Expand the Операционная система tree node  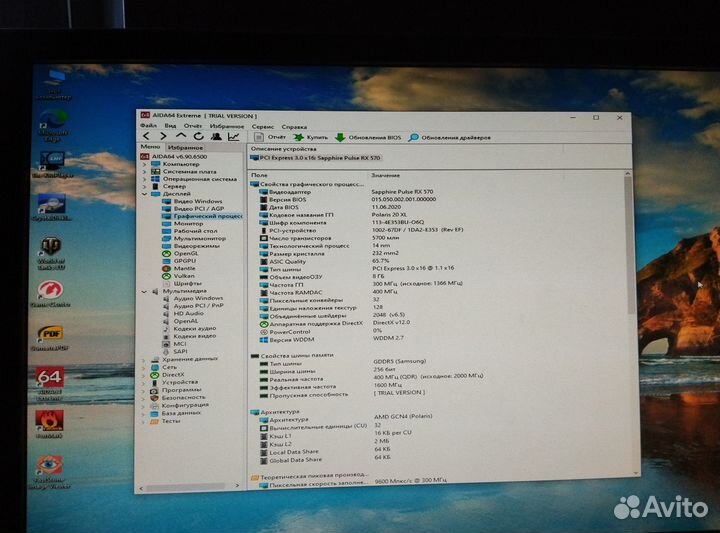pos(144,179)
